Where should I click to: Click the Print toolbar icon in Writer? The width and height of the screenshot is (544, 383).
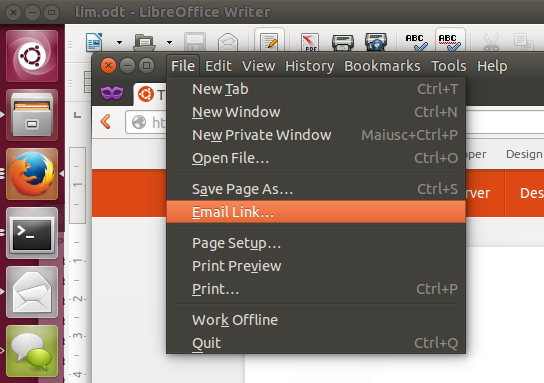point(343,42)
